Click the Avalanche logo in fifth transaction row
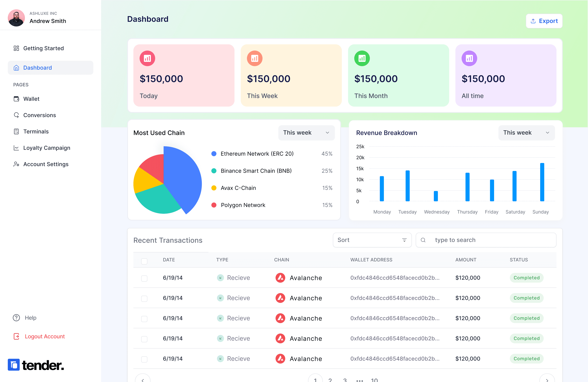 (x=280, y=359)
